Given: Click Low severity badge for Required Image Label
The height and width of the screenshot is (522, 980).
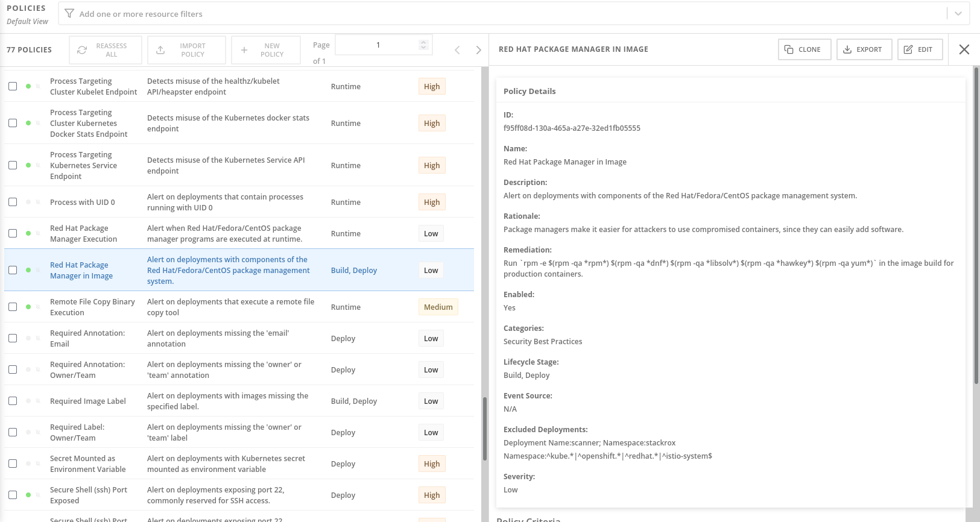Looking at the screenshot, I should point(431,401).
